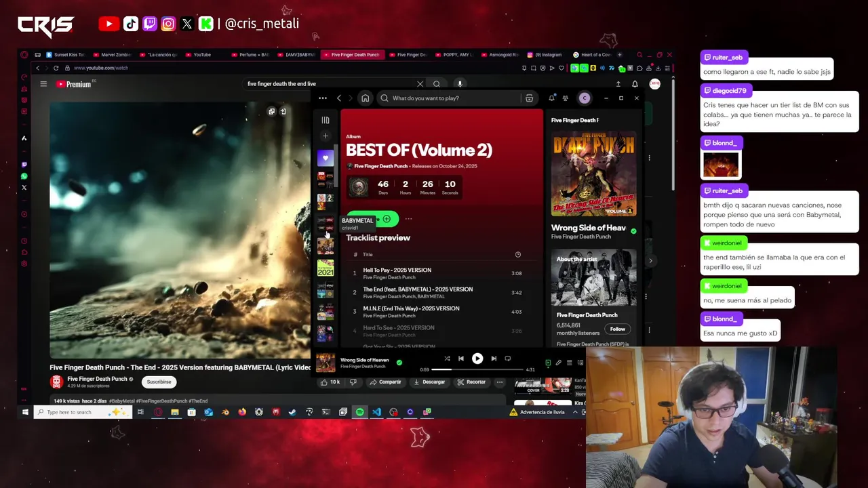Open album more options ellipsis

(408, 219)
